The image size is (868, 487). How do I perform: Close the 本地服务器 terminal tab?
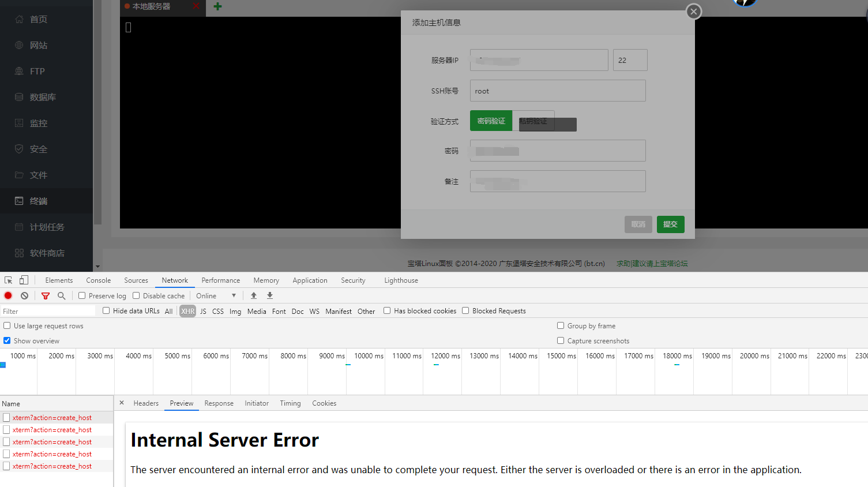click(196, 6)
